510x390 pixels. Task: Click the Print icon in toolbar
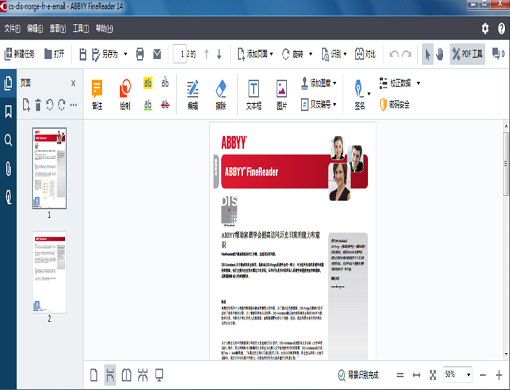click(140, 54)
